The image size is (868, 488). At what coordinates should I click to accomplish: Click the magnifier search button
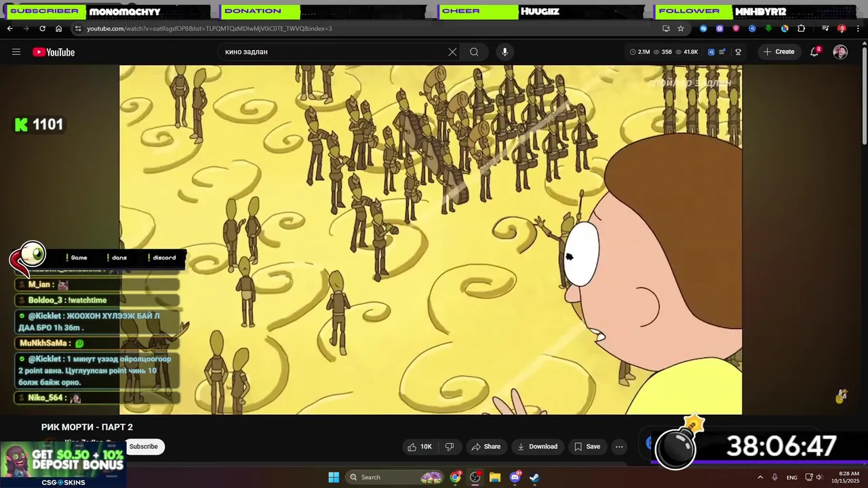click(474, 52)
